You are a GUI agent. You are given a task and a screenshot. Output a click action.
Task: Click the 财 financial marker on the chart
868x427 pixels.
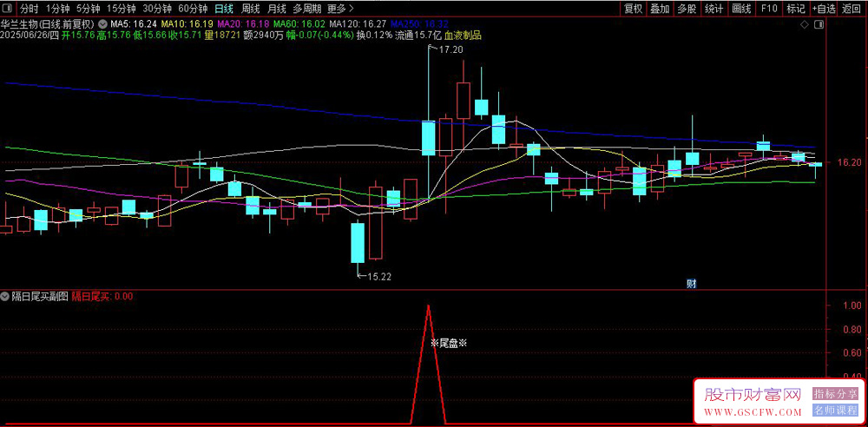pyautogui.click(x=691, y=284)
